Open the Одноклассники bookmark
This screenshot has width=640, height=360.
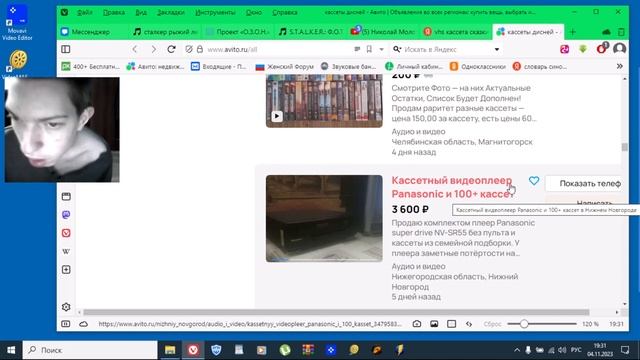click(478, 67)
